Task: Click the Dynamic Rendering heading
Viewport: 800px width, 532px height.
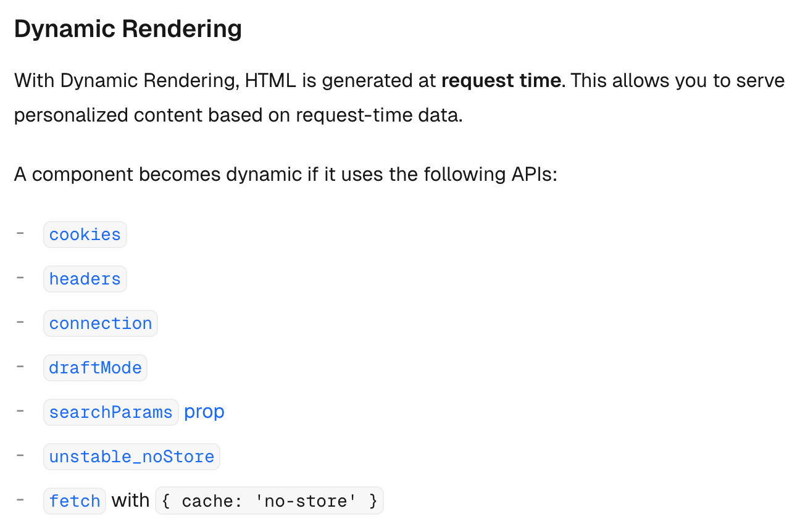Action: click(x=128, y=29)
